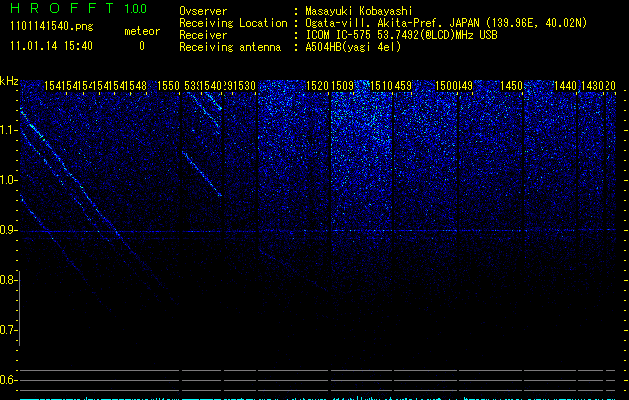
Task: Click the 1430 time marker
Action: (x=592, y=86)
